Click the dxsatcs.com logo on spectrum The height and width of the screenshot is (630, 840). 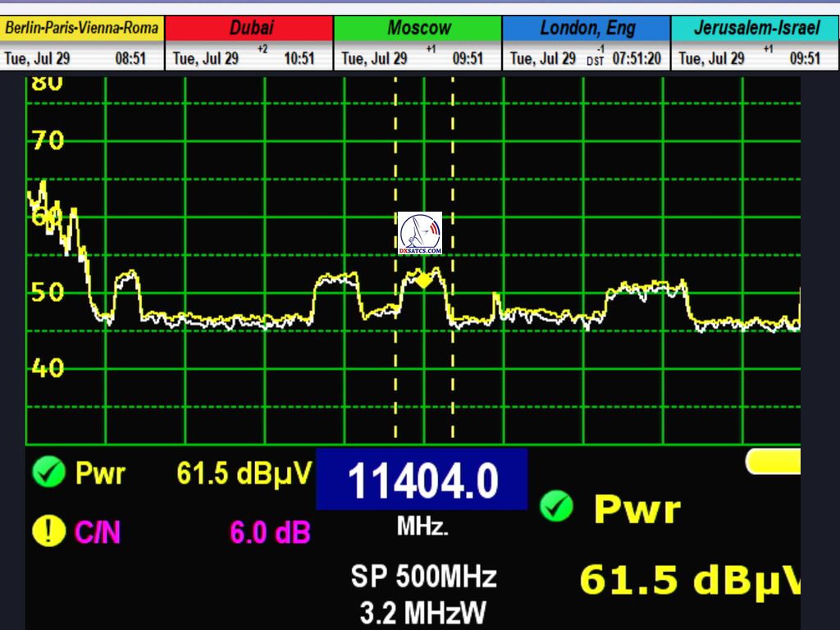pyautogui.click(x=420, y=233)
